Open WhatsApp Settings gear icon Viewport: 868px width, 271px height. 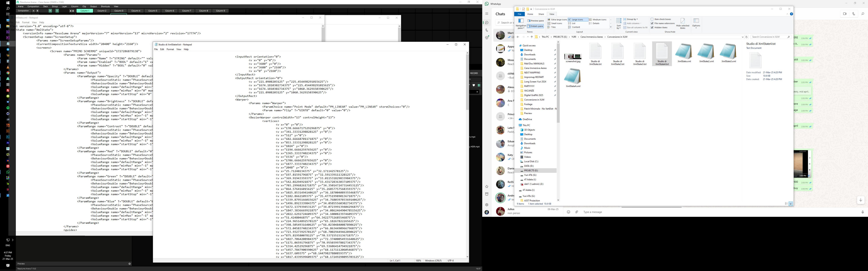click(x=487, y=205)
